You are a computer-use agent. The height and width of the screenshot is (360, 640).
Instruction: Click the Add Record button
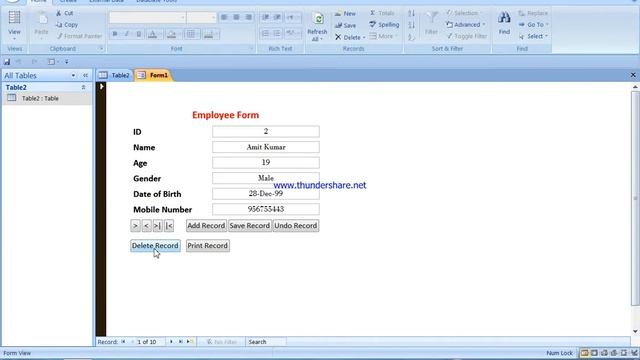206,226
